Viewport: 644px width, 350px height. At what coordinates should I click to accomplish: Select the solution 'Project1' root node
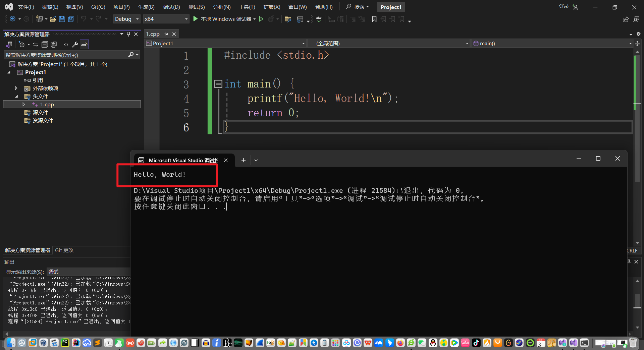pyautogui.click(x=62, y=64)
